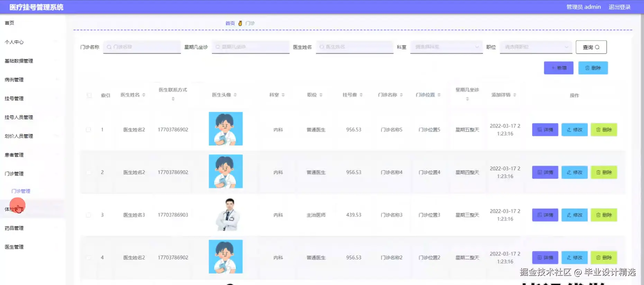The width and height of the screenshot is (644, 285).
Task: Focus the 医生姓名 search field
Action: pyautogui.click(x=355, y=47)
